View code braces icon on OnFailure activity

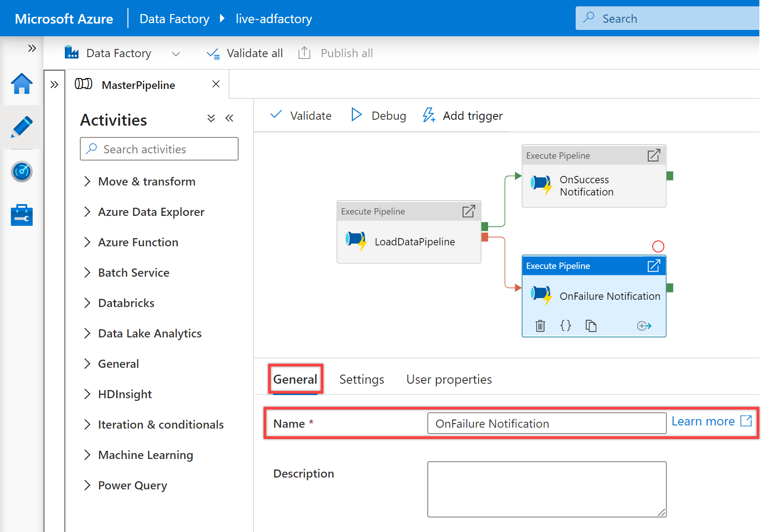tap(566, 326)
